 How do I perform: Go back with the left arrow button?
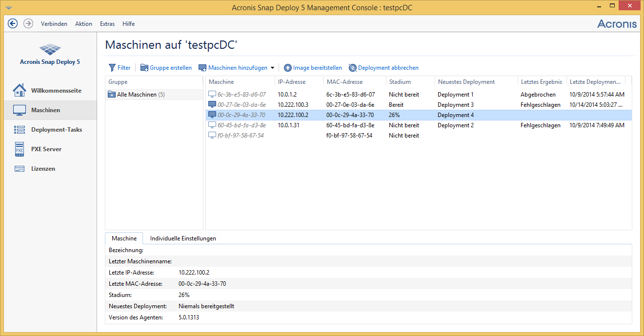pyautogui.click(x=13, y=23)
